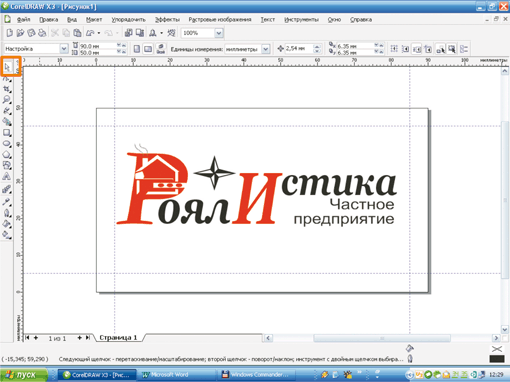Click the Open file icon
The height and width of the screenshot is (382, 510).
[x=20, y=33]
